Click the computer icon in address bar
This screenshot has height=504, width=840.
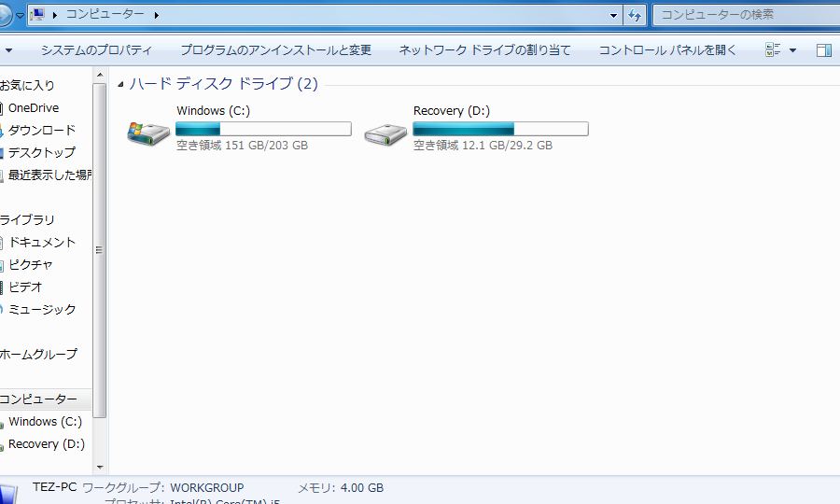coord(37,15)
